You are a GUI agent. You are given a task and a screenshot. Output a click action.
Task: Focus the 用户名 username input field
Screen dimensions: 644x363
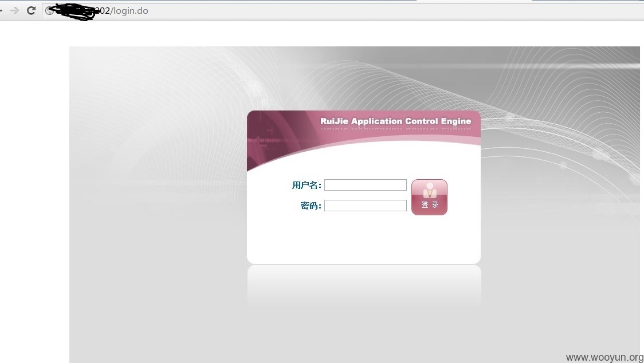click(x=365, y=185)
